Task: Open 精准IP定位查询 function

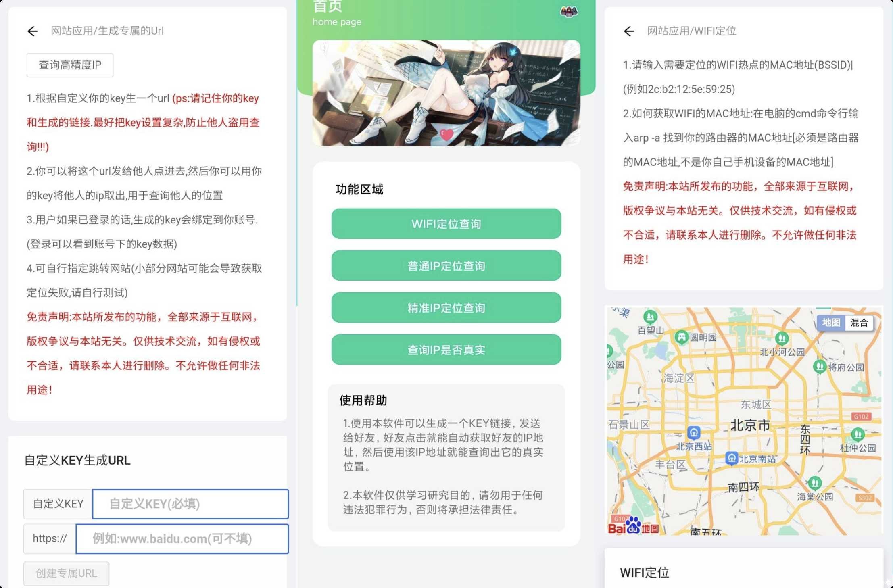Action: [446, 308]
